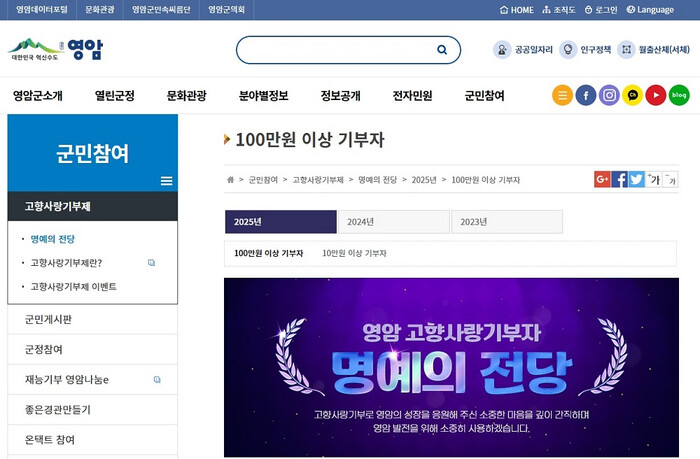Viewport: 700px width, 459px height.
Task: Open the round Facebook channel icon
Action: point(586,95)
